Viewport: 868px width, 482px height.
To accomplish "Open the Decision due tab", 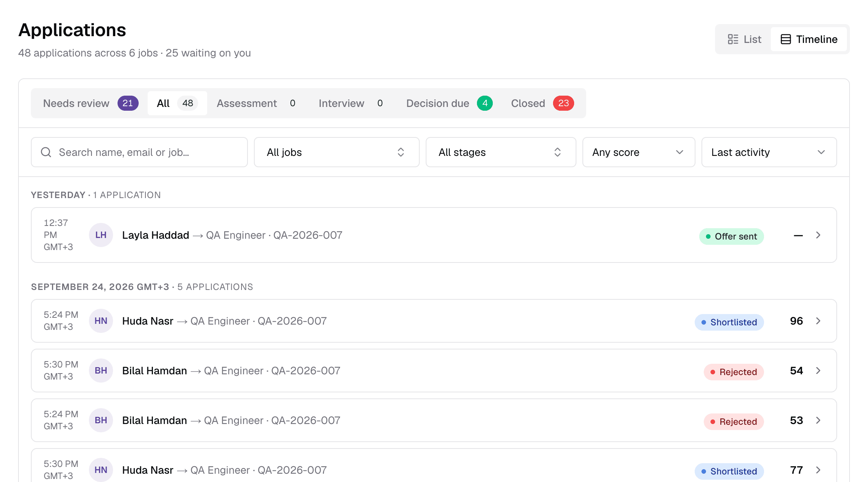I will click(449, 103).
